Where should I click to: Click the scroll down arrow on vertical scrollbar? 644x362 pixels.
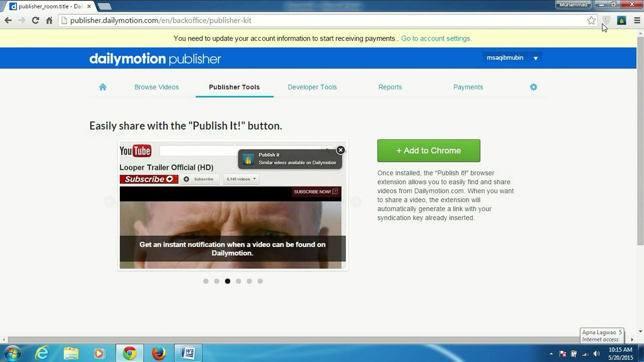(x=640, y=332)
